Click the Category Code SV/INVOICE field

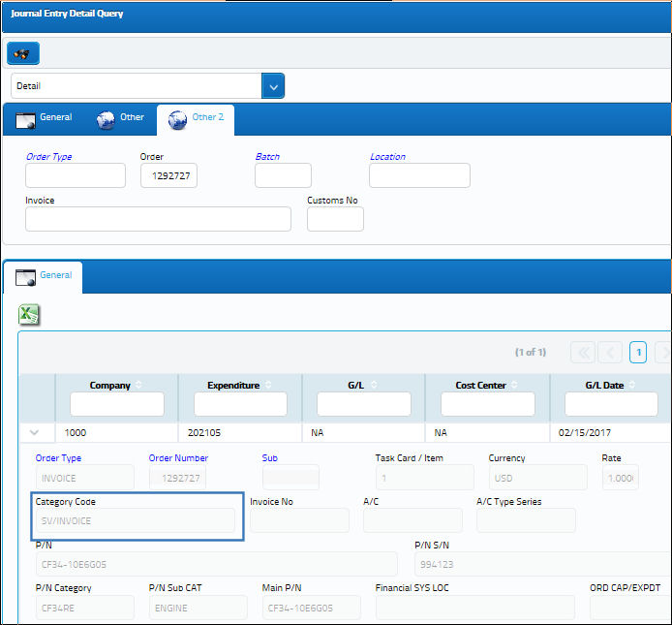[135, 520]
